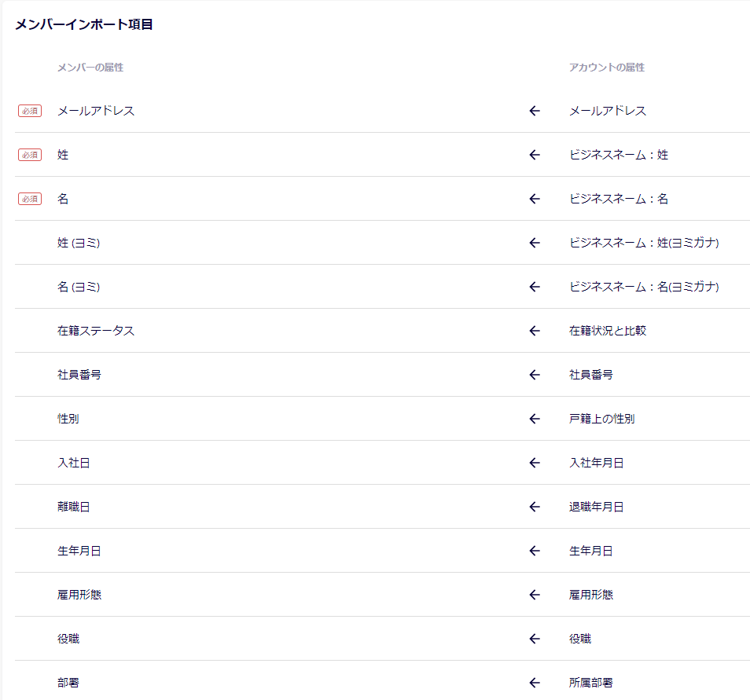
Task: Click the 役職 member attribute label
Action: point(68,639)
